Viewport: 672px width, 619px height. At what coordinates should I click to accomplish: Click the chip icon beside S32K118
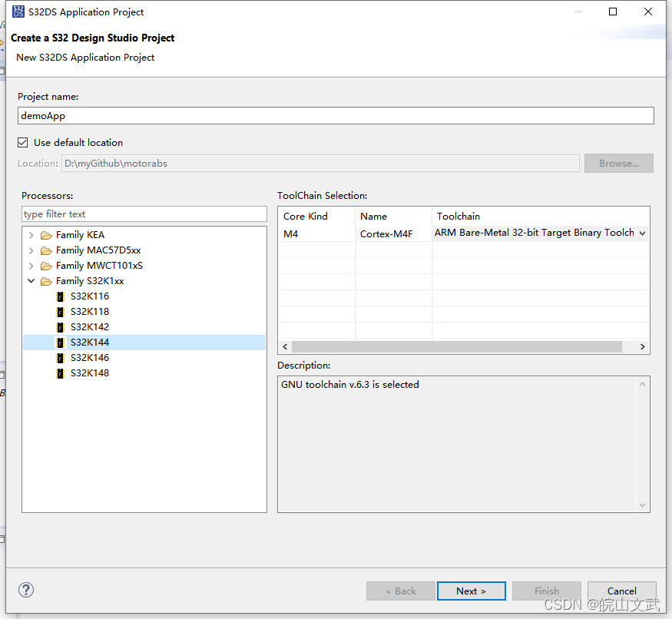pyautogui.click(x=61, y=312)
